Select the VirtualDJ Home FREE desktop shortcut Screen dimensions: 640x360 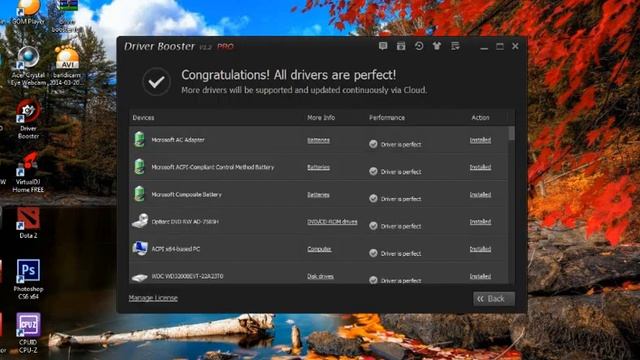28,173
